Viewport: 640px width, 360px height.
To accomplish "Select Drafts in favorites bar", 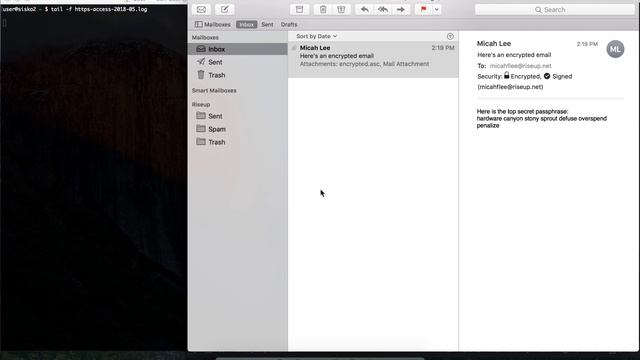I will pos(289,24).
